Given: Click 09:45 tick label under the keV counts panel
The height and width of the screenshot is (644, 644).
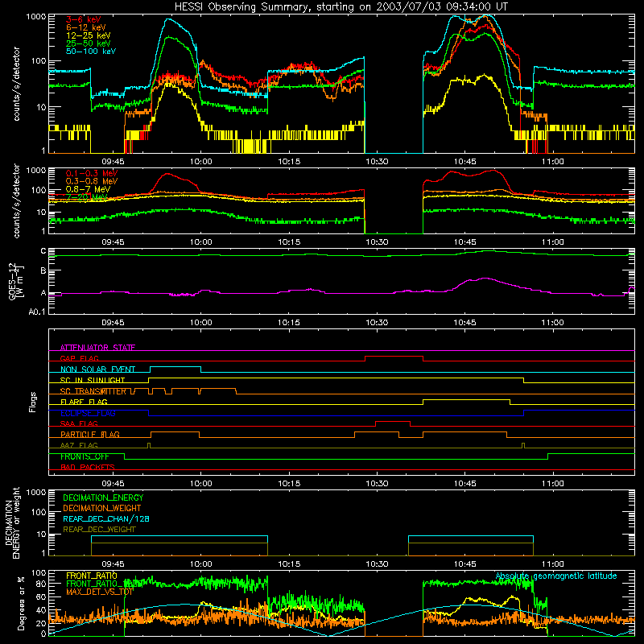Looking at the screenshot, I should pyautogui.click(x=113, y=162).
